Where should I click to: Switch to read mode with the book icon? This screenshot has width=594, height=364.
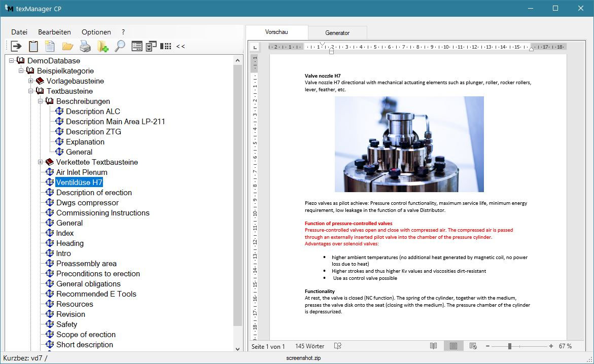click(x=434, y=346)
